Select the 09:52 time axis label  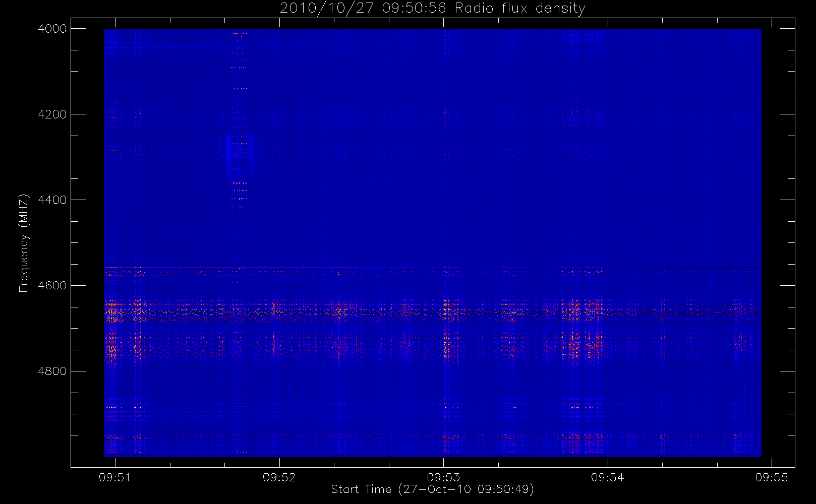pos(279,477)
